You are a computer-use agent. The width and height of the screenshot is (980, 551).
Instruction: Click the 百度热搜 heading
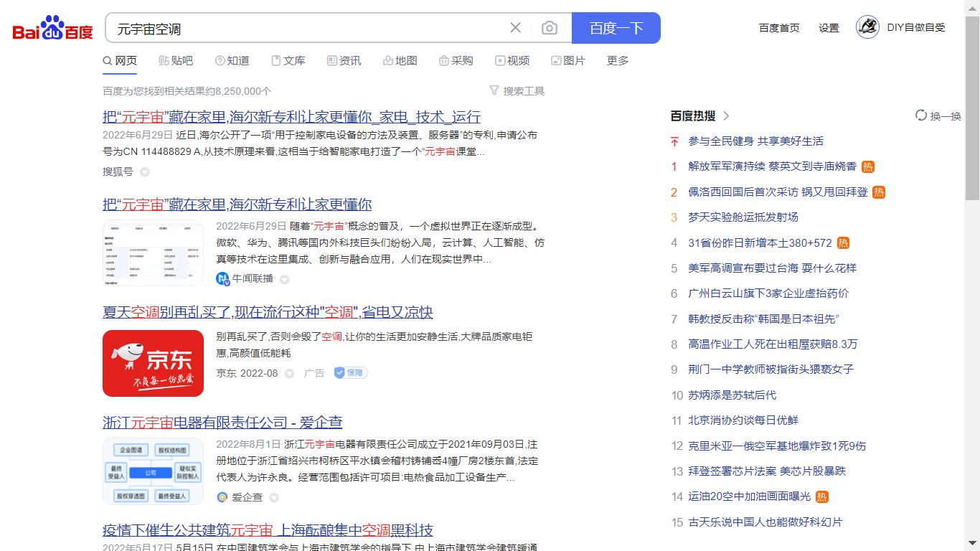click(693, 116)
